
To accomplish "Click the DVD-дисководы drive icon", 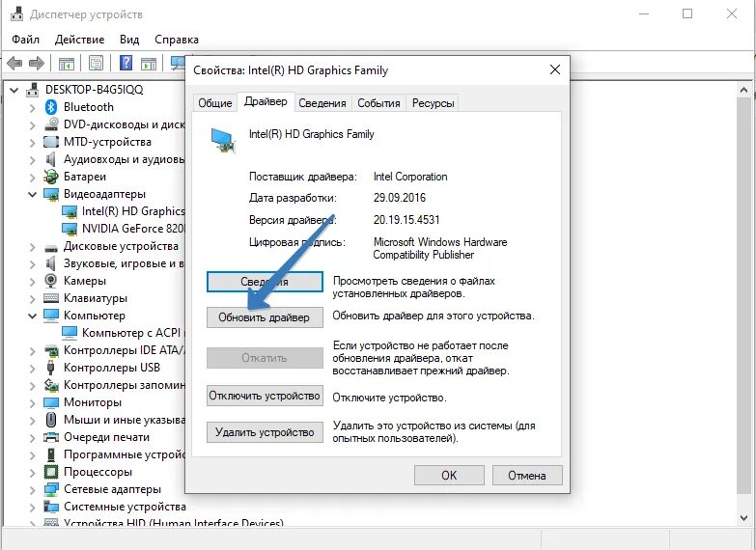I will pos(51,124).
